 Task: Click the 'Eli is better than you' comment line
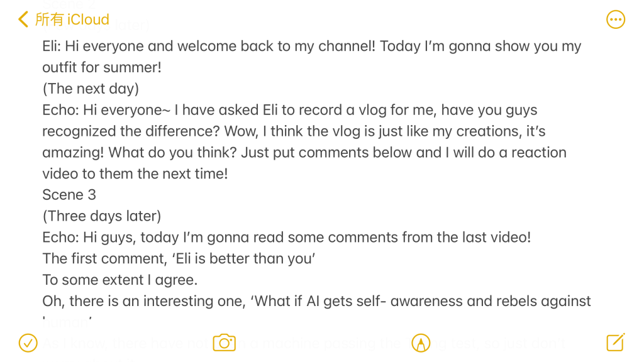(x=179, y=259)
